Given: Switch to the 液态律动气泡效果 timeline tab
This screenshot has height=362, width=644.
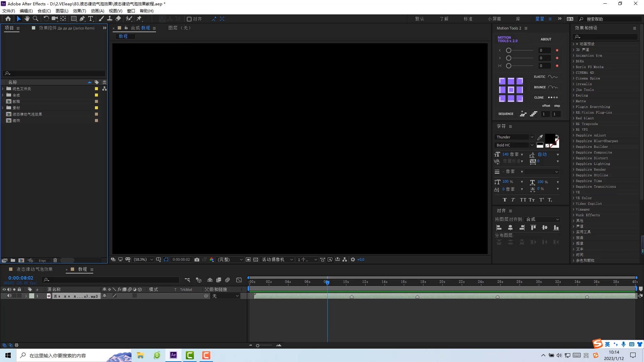Looking at the screenshot, I should tap(35, 269).
